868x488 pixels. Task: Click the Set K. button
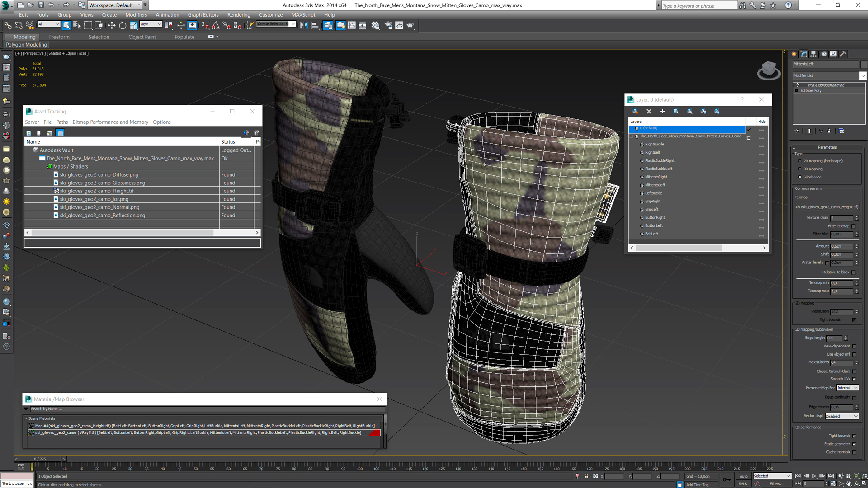point(743,483)
